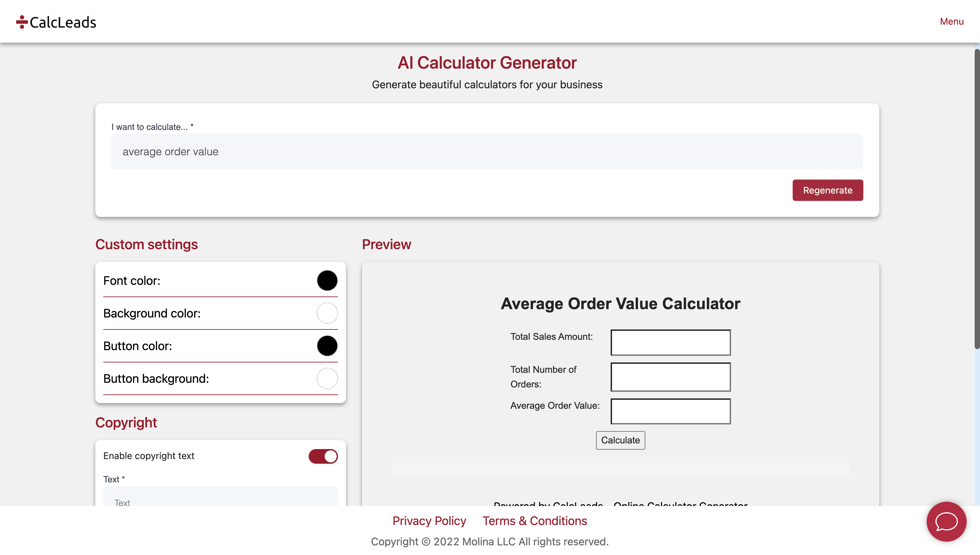Focus the 'I want to calculate' field
The width and height of the screenshot is (980, 555).
pyautogui.click(x=487, y=151)
